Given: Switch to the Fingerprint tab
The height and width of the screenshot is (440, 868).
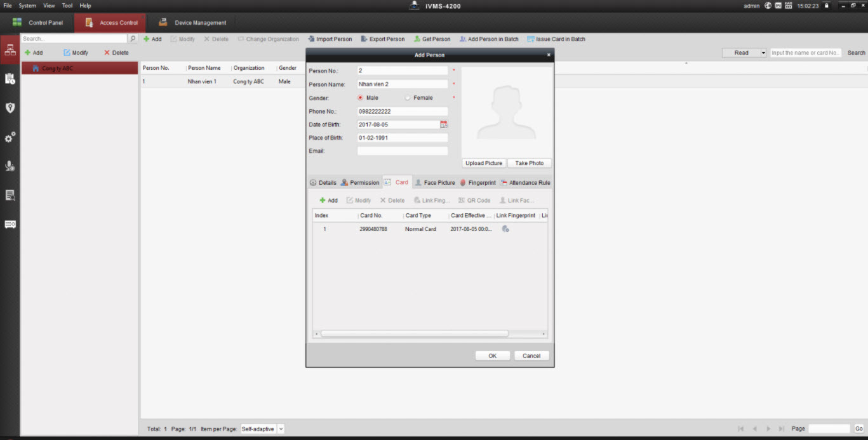Looking at the screenshot, I should tap(477, 183).
